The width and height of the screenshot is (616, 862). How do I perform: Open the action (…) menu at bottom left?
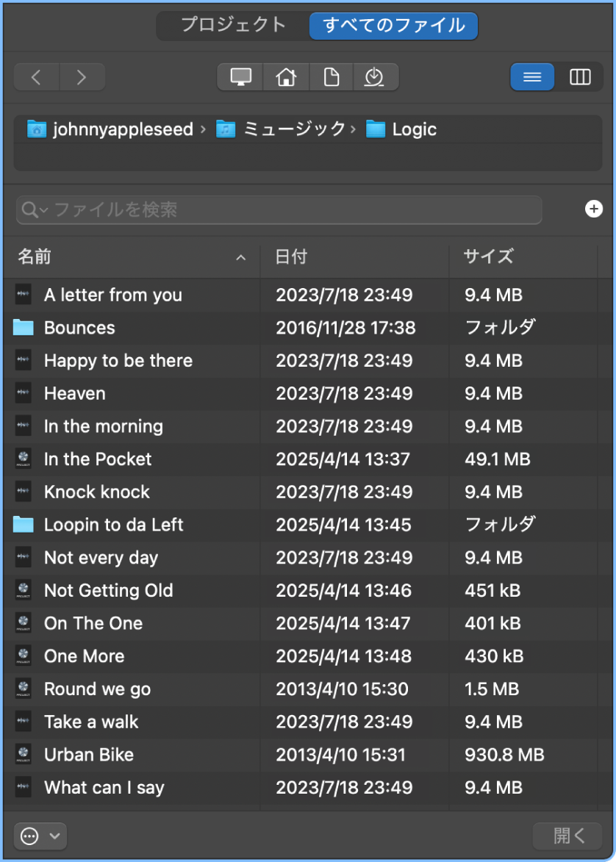[29, 836]
